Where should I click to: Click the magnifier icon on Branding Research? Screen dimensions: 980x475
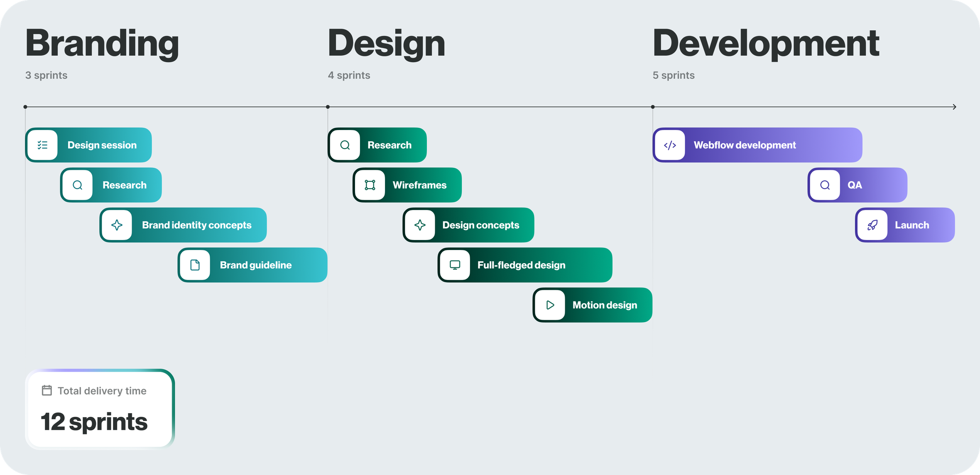tap(77, 185)
